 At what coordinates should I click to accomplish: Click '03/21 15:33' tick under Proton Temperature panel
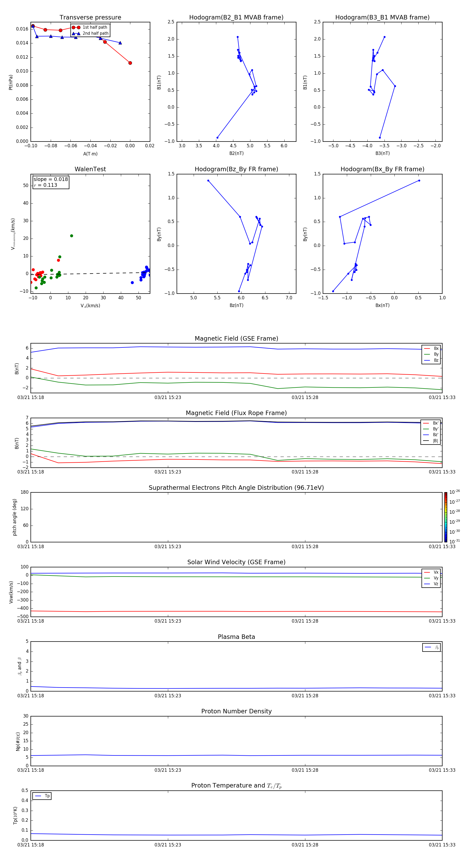coord(442,845)
